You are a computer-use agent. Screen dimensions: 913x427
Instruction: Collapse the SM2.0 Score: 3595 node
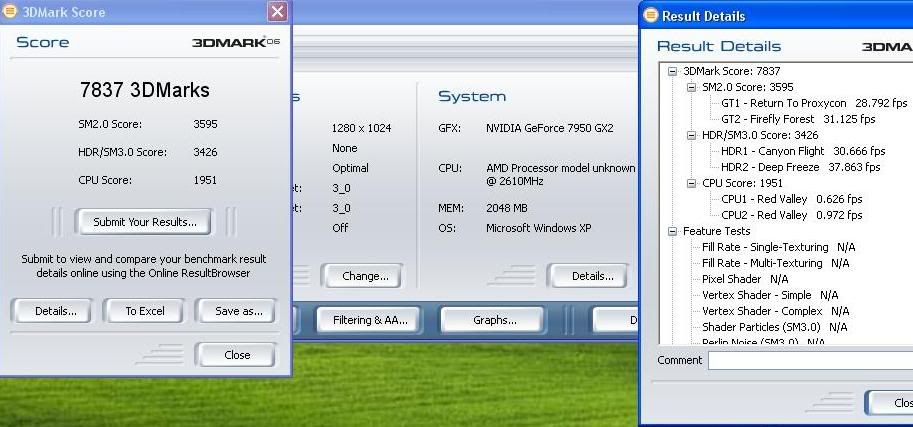(692, 87)
